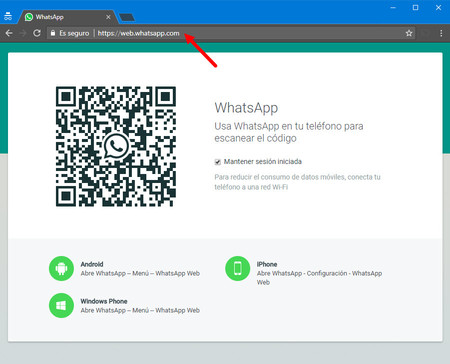Click the 'WhatsApp' title heading
450x364 pixels.
pos(246,108)
